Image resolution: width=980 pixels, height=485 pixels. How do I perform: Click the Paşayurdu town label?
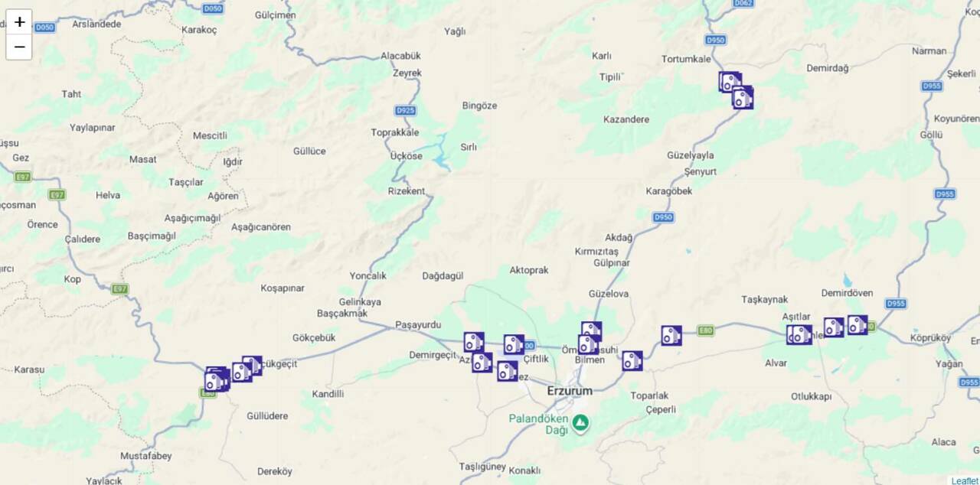(418, 325)
